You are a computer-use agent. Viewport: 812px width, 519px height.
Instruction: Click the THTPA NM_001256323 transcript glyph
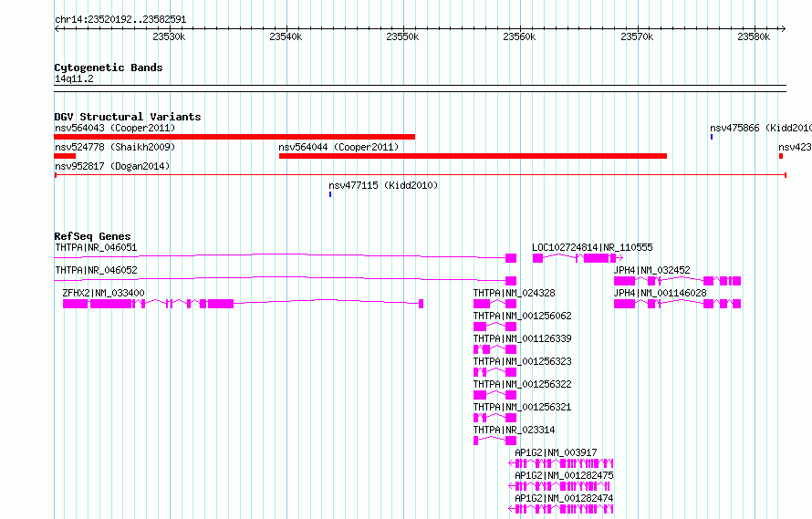pyautogui.click(x=495, y=372)
